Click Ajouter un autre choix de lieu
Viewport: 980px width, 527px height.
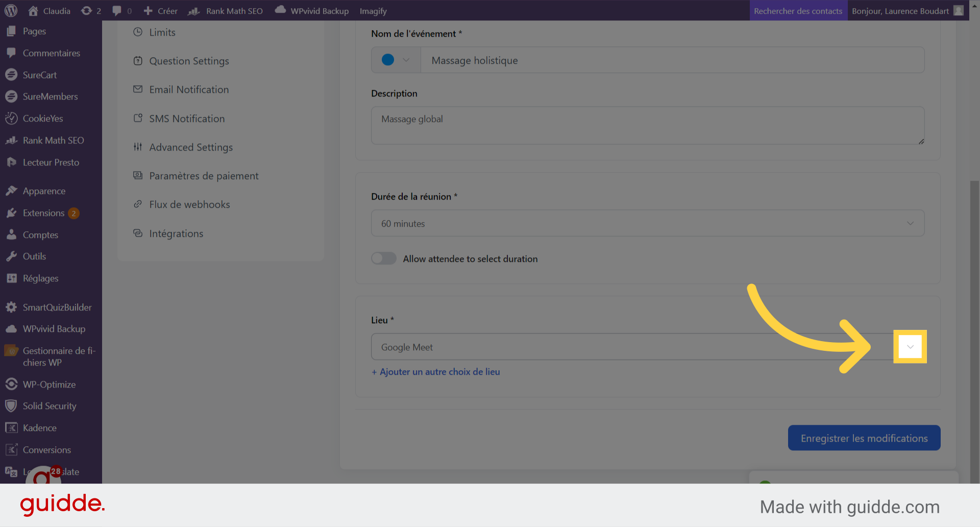point(436,372)
